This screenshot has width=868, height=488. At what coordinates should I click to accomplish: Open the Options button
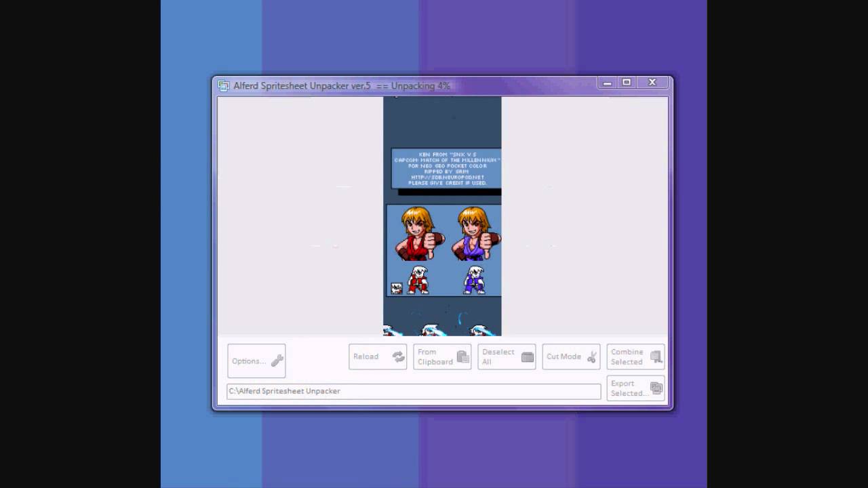pyautogui.click(x=256, y=361)
